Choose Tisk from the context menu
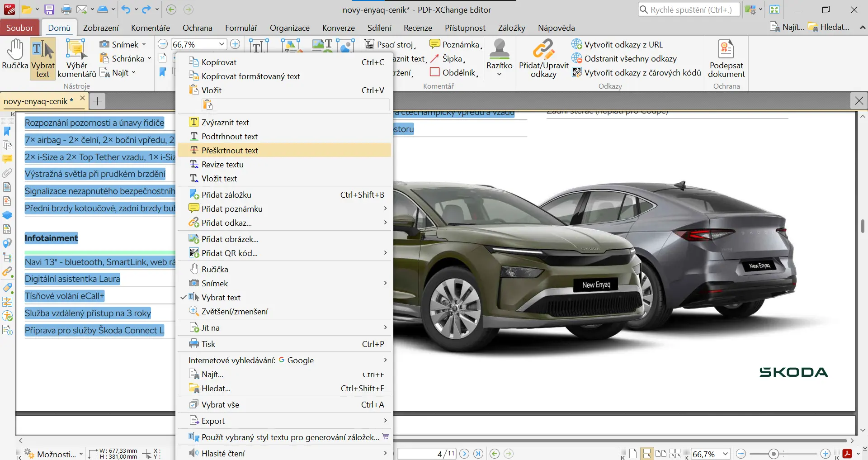 tap(284, 344)
